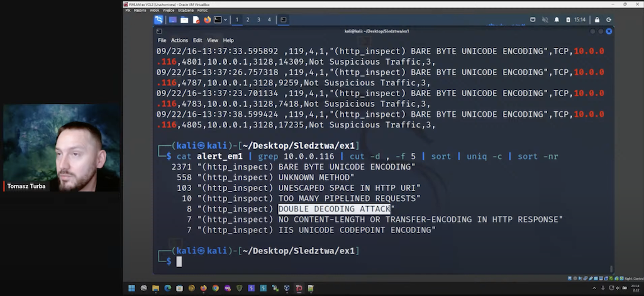644x296 pixels.
Task: Click the 15:14 clock in Kali panel
Action: tap(580, 20)
